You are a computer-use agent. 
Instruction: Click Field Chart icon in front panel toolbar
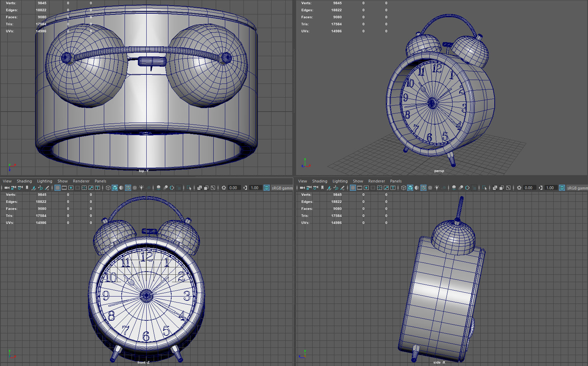coord(84,188)
